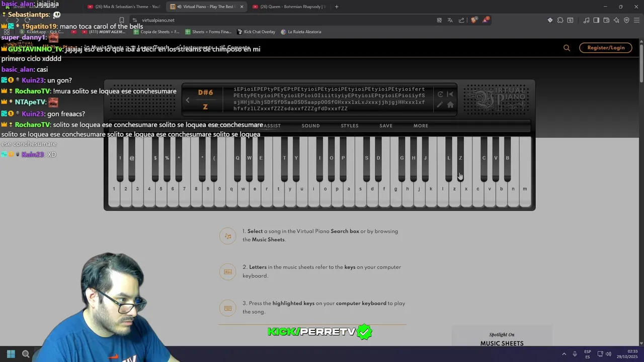Play black piano key labeled T
The image size is (644, 362).
(284, 158)
